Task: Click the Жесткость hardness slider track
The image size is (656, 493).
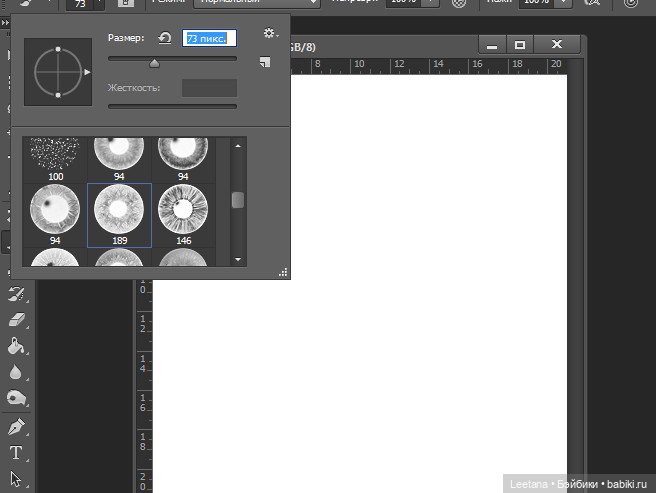Action: tap(172, 106)
